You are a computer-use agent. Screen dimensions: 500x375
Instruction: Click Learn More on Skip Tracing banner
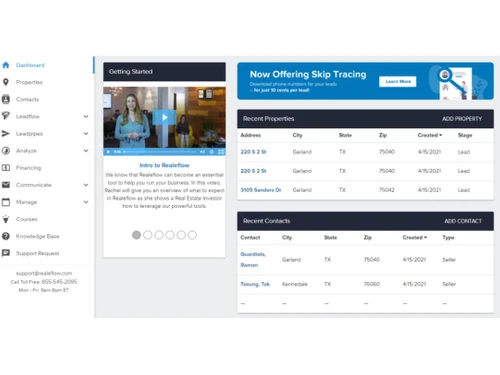[x=398, y=81]
